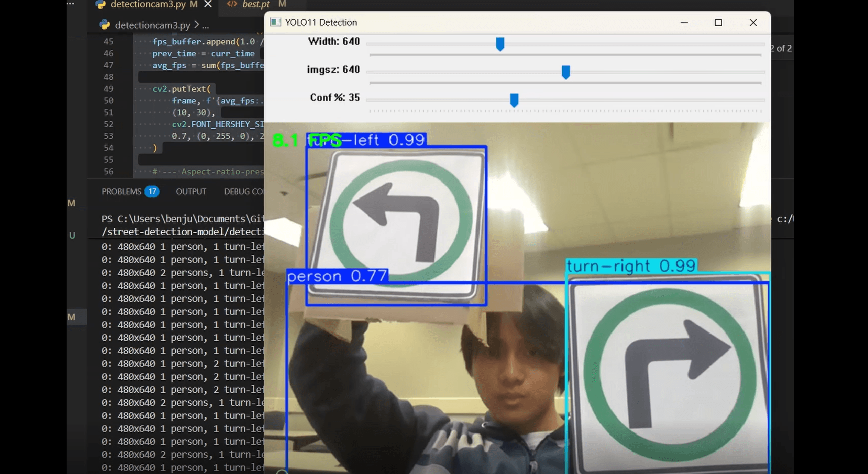Click line number 45 in the editor

(x=109, y=41)
